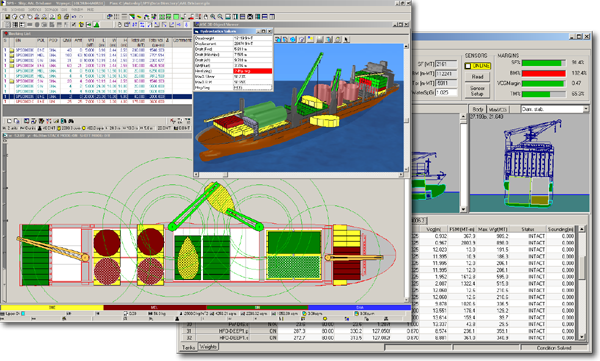Viewport: 600px width, 361px height.
Task: Click the red BM% margin bar
Action: click(x=544, y=73)
